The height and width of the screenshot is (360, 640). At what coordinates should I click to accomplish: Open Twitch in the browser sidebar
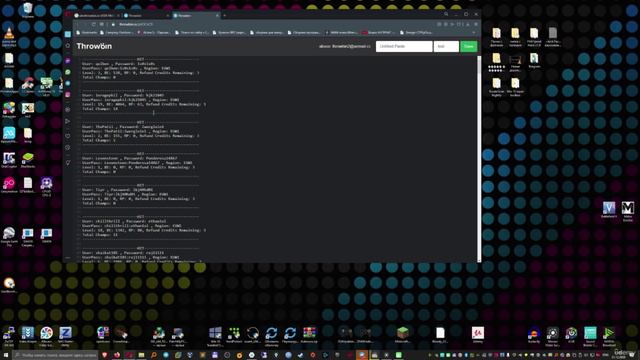68,60
